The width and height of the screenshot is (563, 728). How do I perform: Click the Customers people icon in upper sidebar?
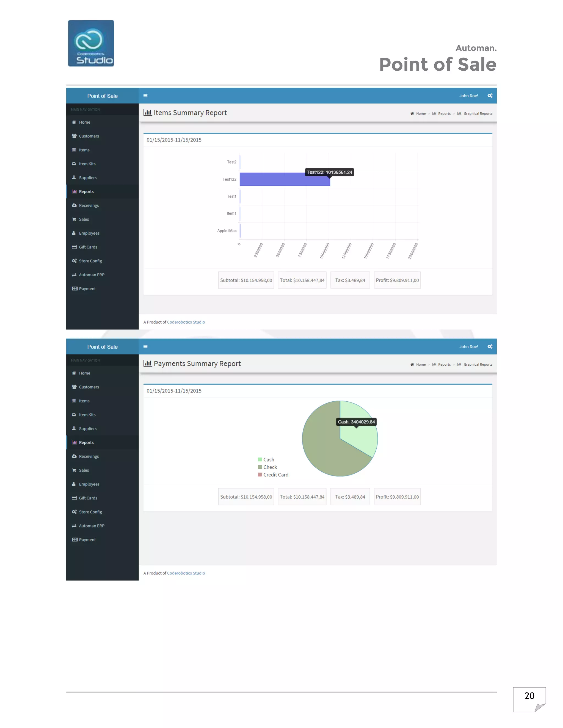click(74, 136)
